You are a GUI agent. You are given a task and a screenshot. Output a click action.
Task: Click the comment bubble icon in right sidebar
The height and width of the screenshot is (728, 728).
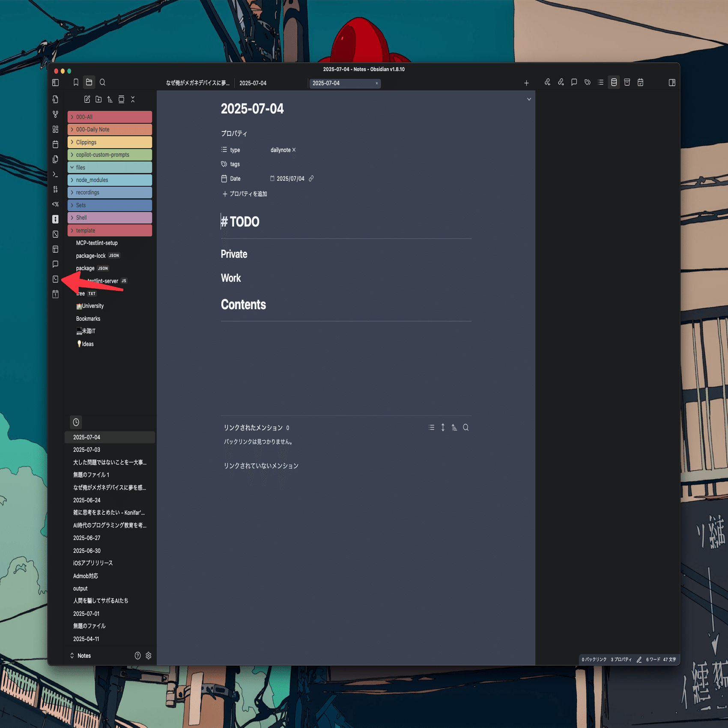(574, 82)
